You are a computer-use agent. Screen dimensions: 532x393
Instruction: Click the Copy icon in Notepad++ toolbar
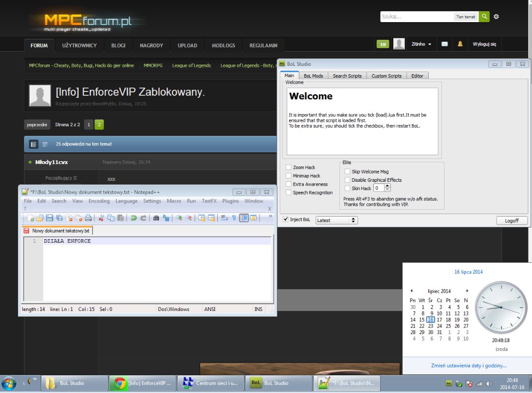[x=111, y=218]
